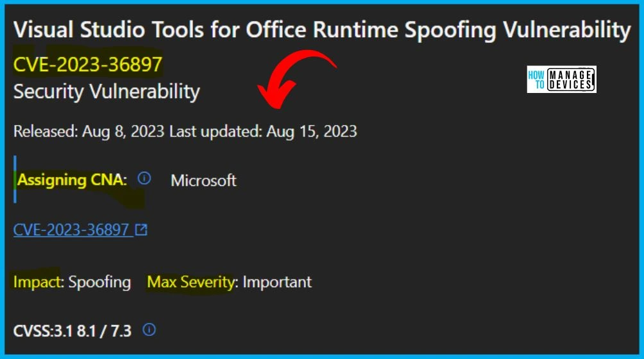The height and width of the screenshot is (359, 644).
Task: Click the info icon next to CVSS score
Action: tap(149, 330)
